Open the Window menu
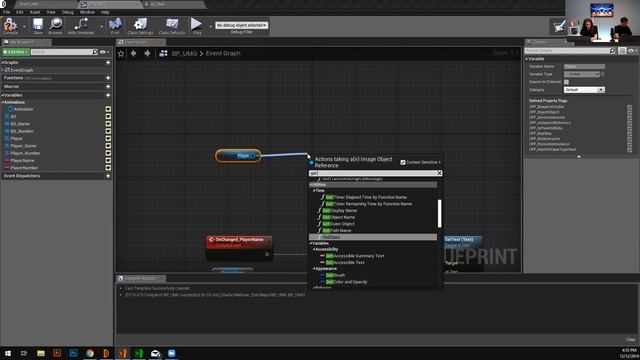640x360 pixels. point(87,12)
